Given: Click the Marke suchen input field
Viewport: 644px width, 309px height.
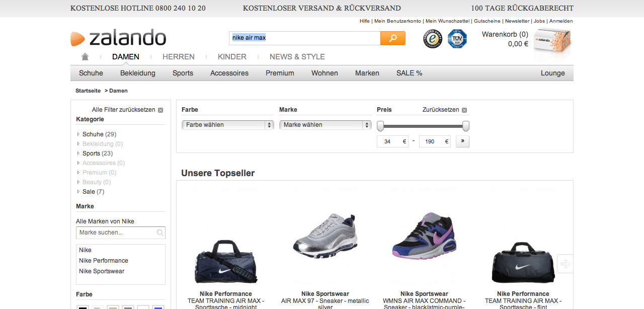Looking at the screenshot, I should [x=117, y=233].
